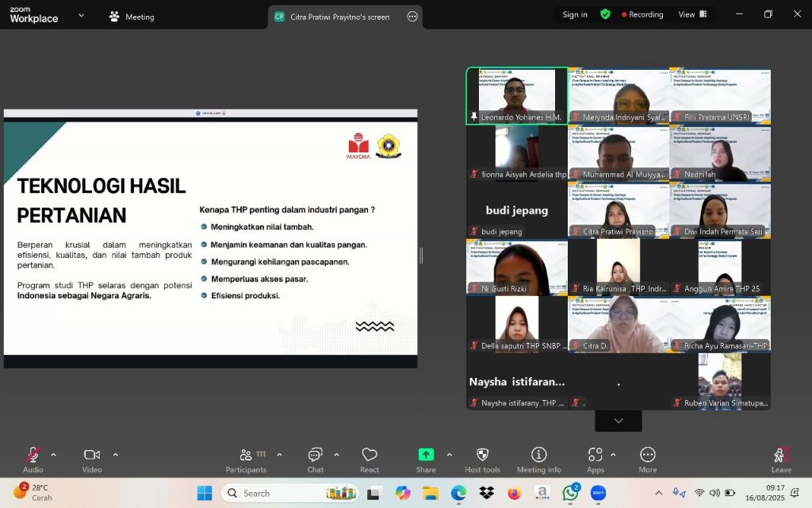Open the Apps icon

[x=595, y=455]
